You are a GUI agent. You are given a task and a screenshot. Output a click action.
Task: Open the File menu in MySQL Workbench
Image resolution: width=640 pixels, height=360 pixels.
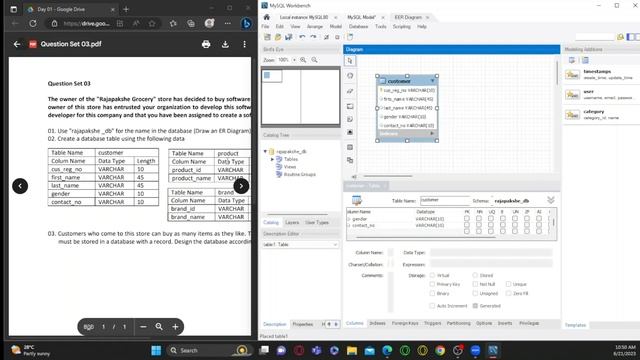265,27
